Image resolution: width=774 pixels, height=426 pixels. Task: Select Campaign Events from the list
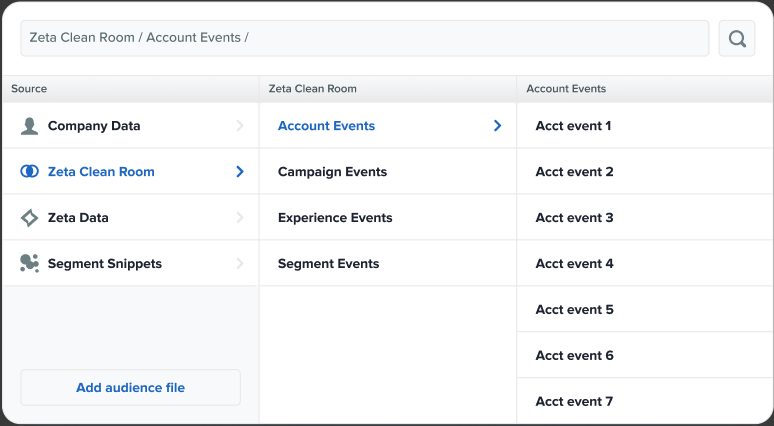click(x=332, y=172)
